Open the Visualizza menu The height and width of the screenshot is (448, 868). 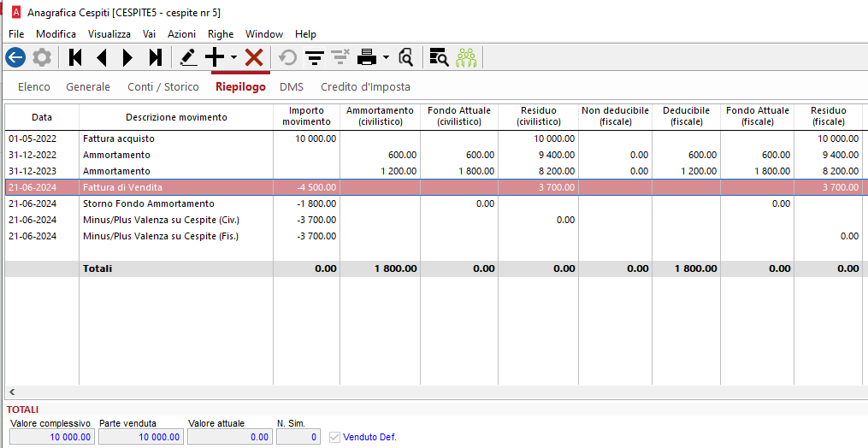tap(109, 34)
